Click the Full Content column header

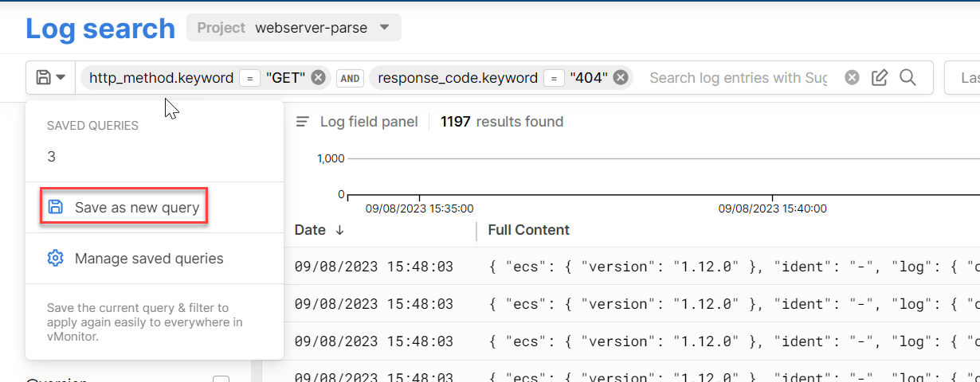point(528,230)
